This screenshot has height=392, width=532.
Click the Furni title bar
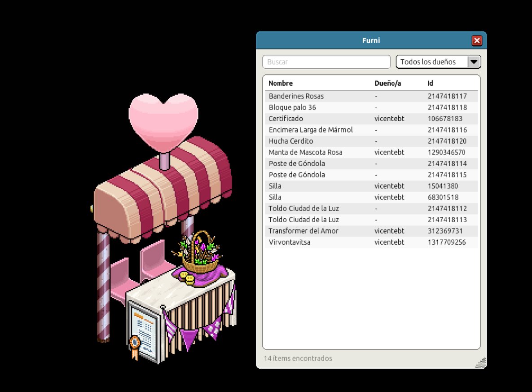[x=371, y=40]
